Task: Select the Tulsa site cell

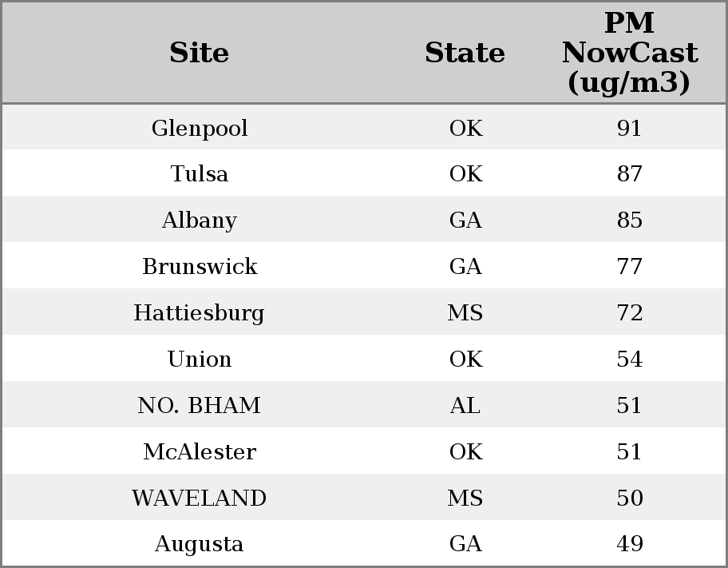Action: coord(200,174)
